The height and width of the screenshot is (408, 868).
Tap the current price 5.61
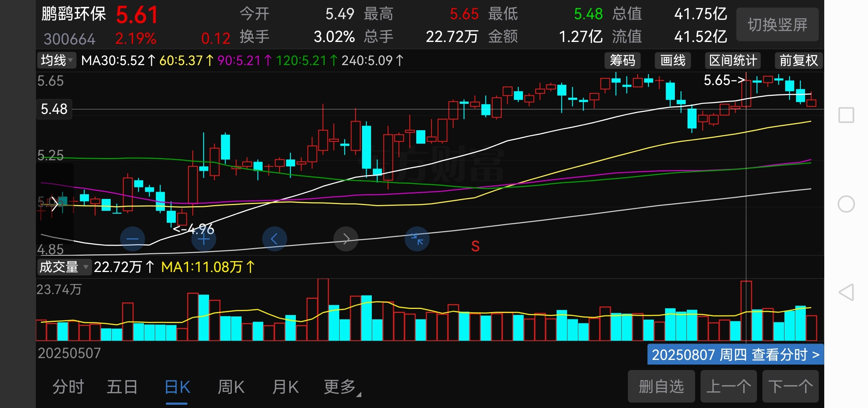[x=137, y=15]
